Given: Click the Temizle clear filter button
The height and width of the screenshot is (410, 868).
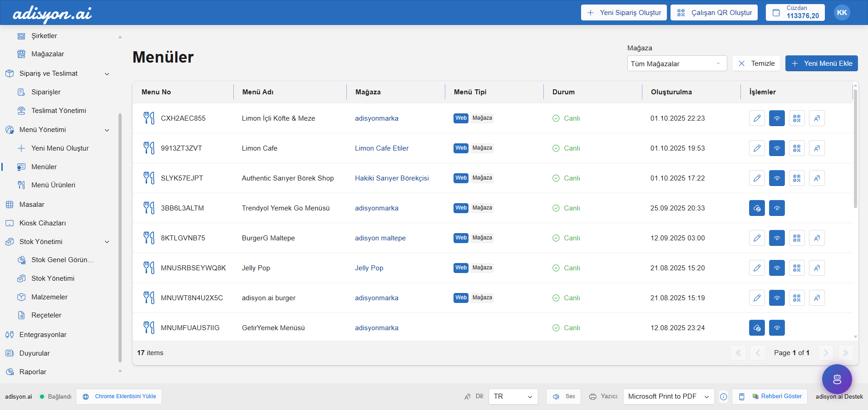Looking at the screenshot, I should coord(756,63).
